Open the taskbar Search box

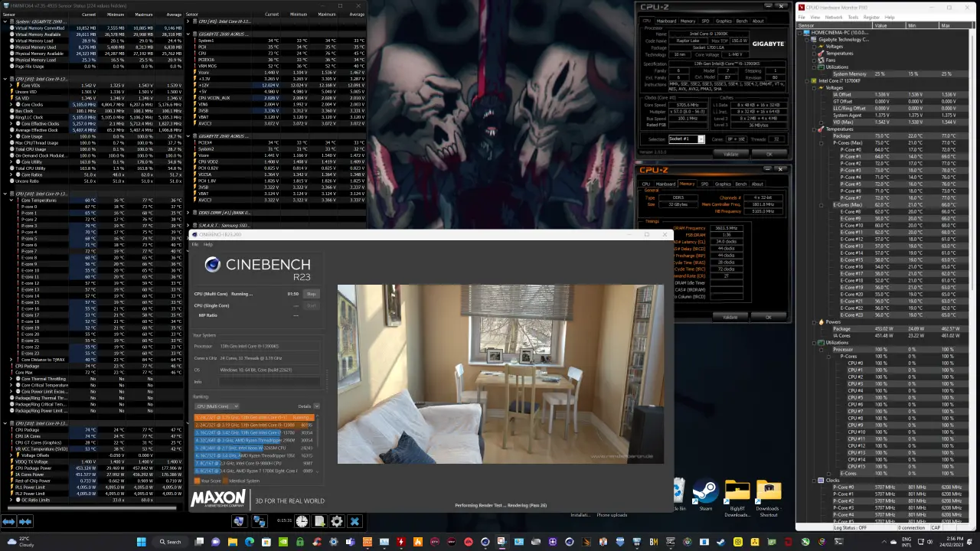pyautogui.click(x=171, y=542)
